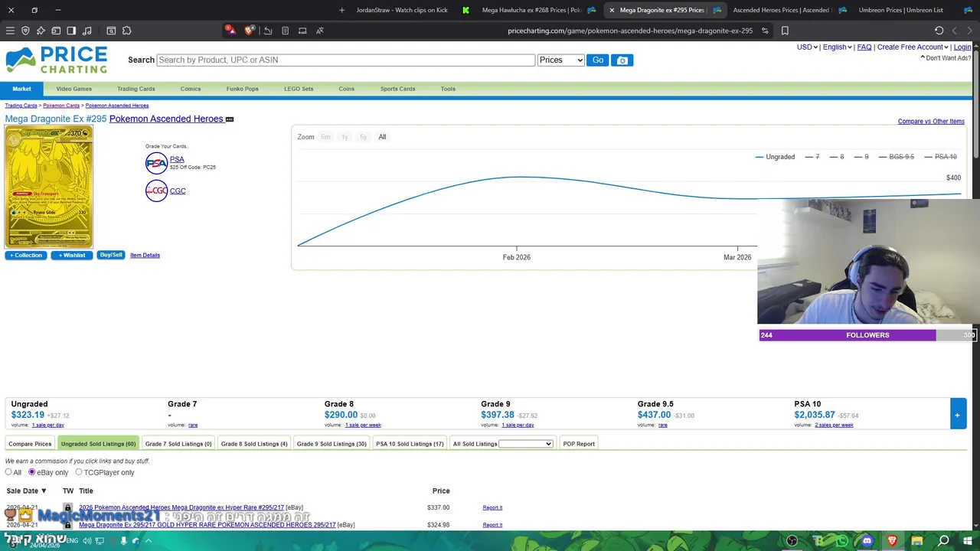
Task: Click the translate page icon
Action: [x=319, y=31]
